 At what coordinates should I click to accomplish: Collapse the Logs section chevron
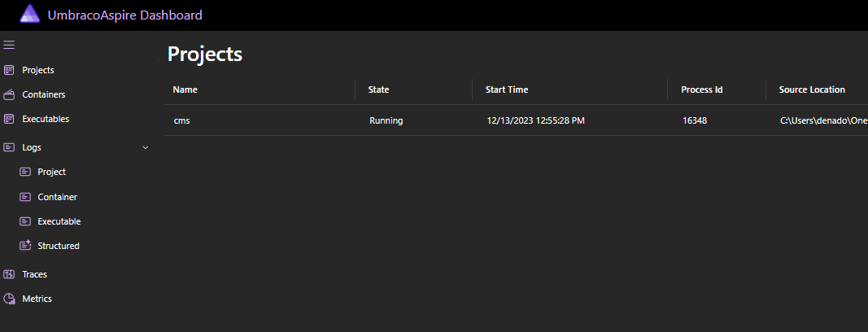click(x=146, y=148)
